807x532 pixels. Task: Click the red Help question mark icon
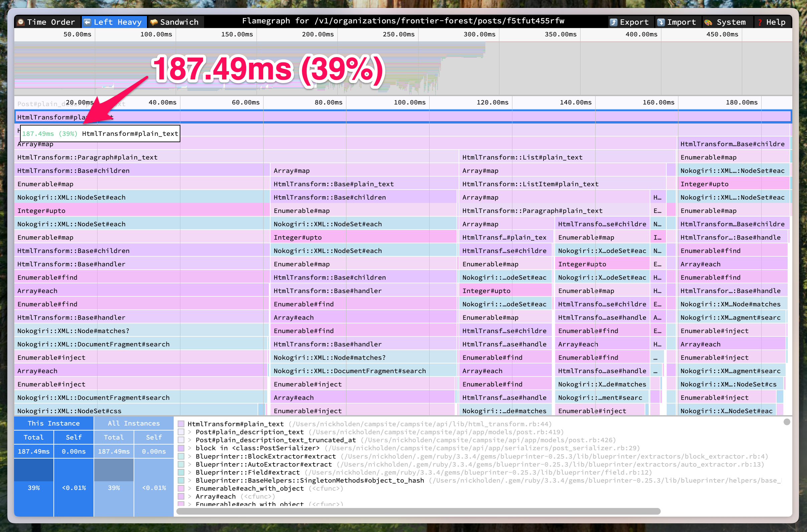(x=760, y=22)
